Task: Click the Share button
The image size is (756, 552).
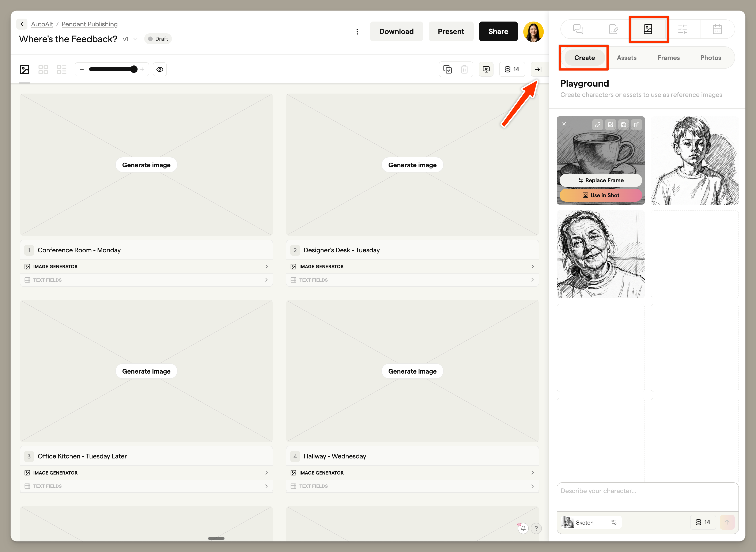Action: click(498, 31)
